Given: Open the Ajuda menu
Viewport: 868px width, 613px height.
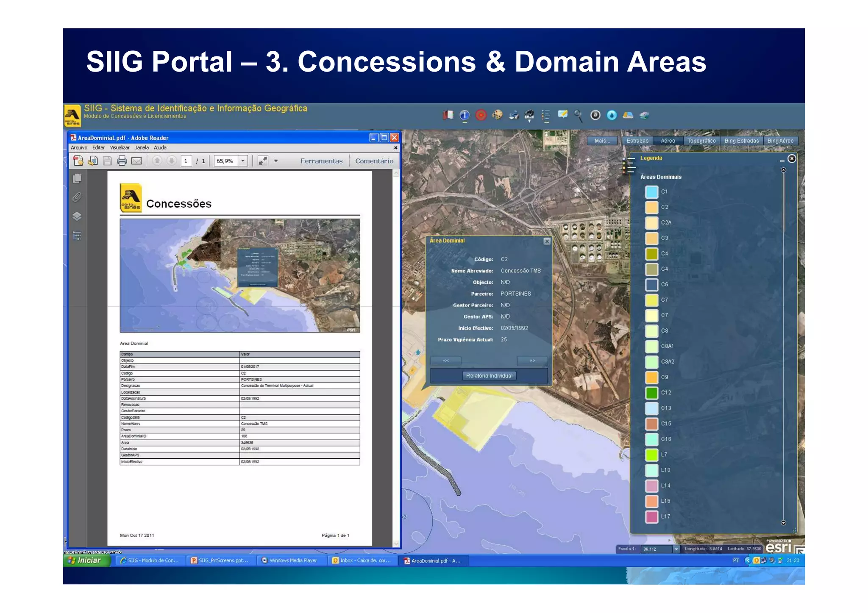Looking at the screenshot, I should (x=160, y=148).
